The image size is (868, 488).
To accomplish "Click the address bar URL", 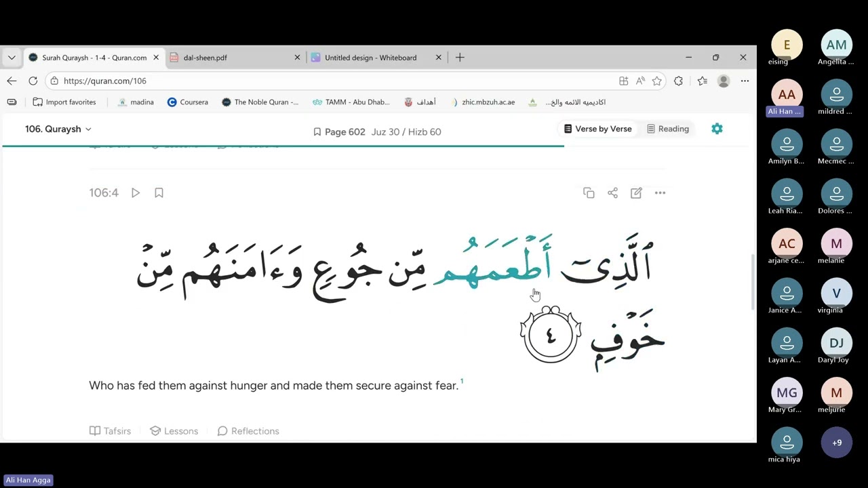I will click(105, 81).
